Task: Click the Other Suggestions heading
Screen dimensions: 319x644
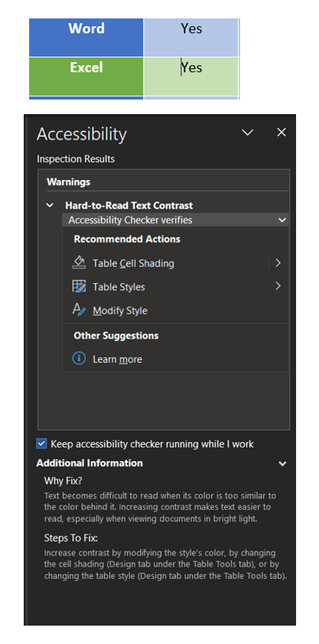Action: pos(116,335)
